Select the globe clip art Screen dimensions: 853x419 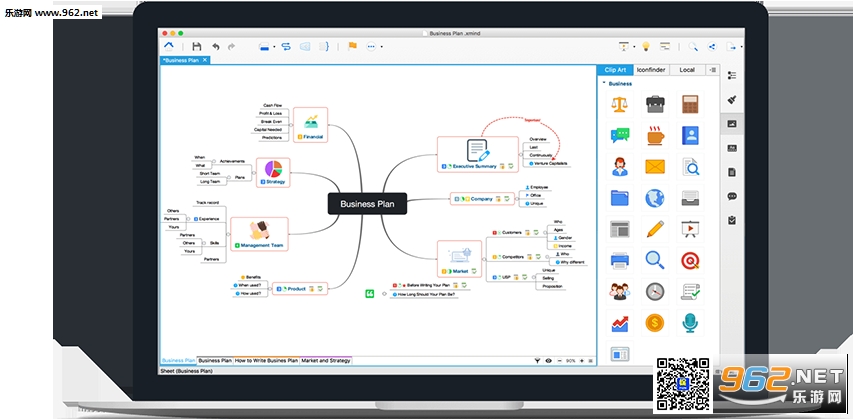pyautogui.click(x=654, y=198)
